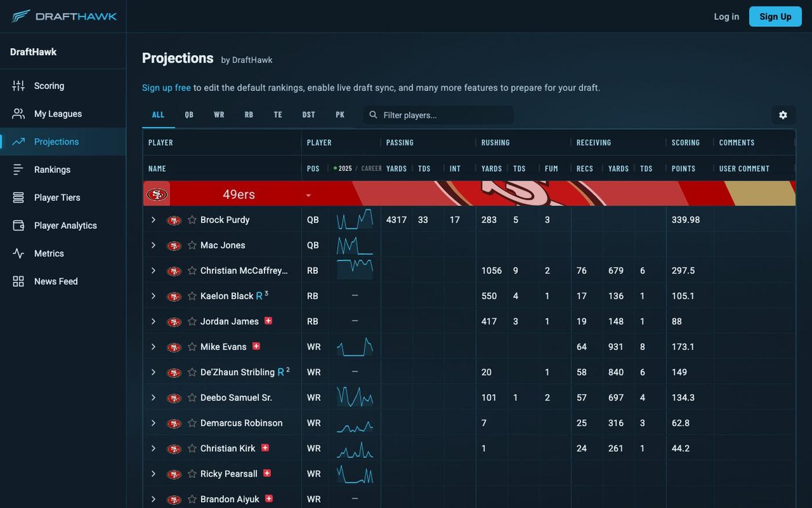Click the injury badge next to Mike Evans
Screen dimensions: 812x508
pos(256,346)
